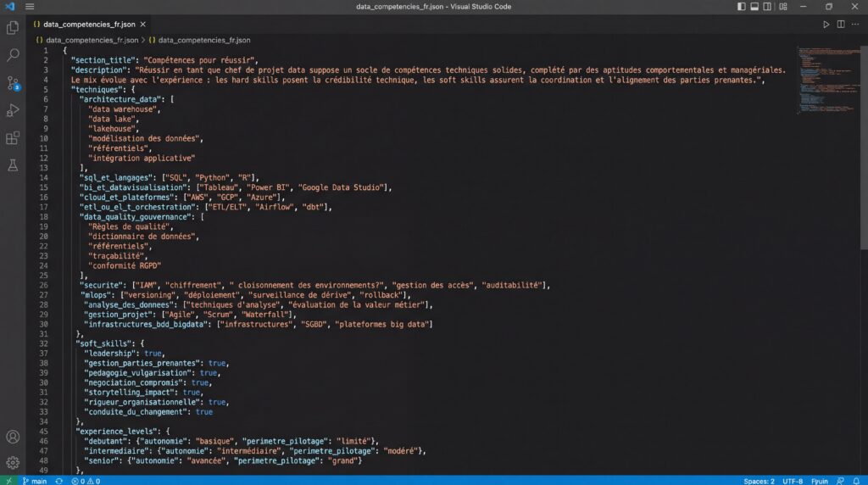Image resolution: width=868 pixels, height=485 pixels.
Task: Open Run and Debug view
Action: pyautogui.click(x=13, y=110)
